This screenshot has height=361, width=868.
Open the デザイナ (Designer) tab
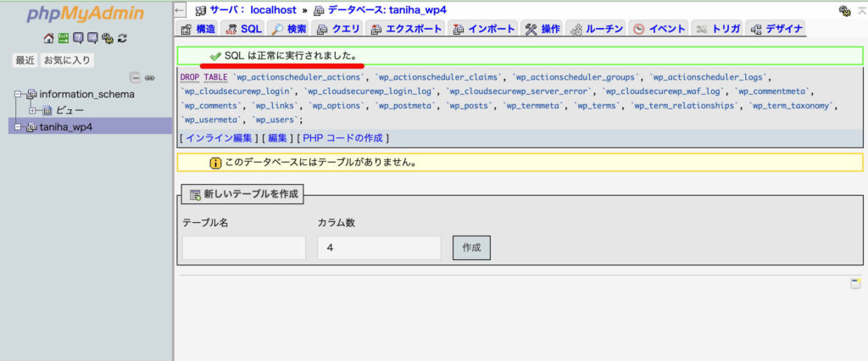(x=776, y=30)
